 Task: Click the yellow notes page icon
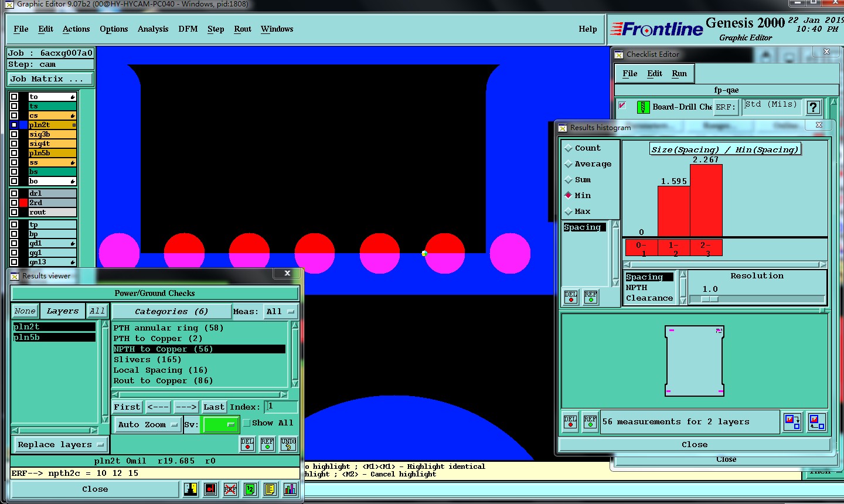(x=270, y=489)
